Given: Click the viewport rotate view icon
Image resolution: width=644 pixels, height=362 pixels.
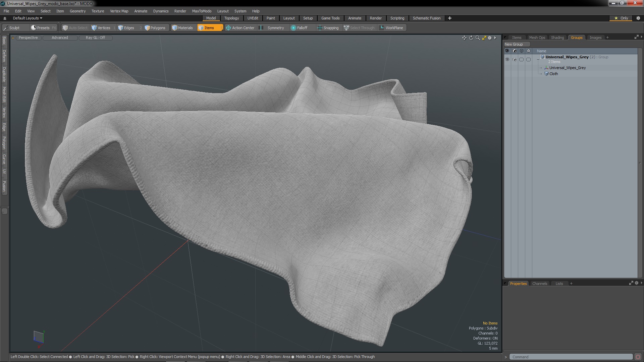Looking at the screenshot, I should click(471, 38).
